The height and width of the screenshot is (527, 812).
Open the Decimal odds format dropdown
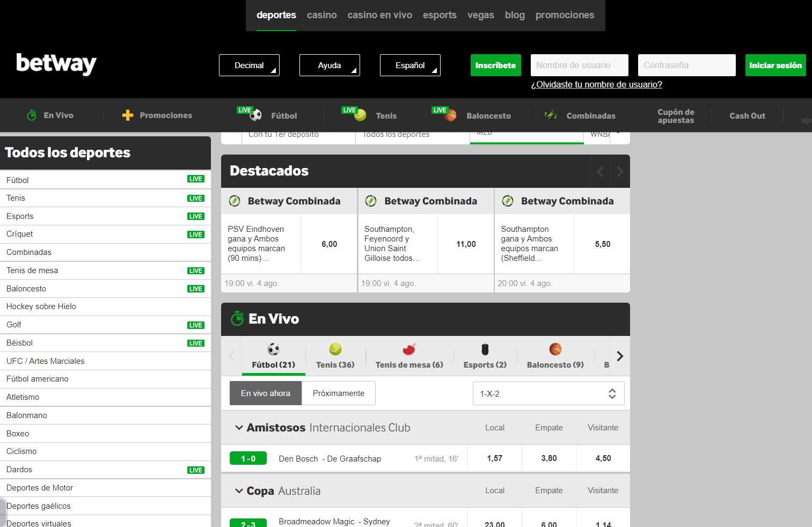click(x=249, y=65)
